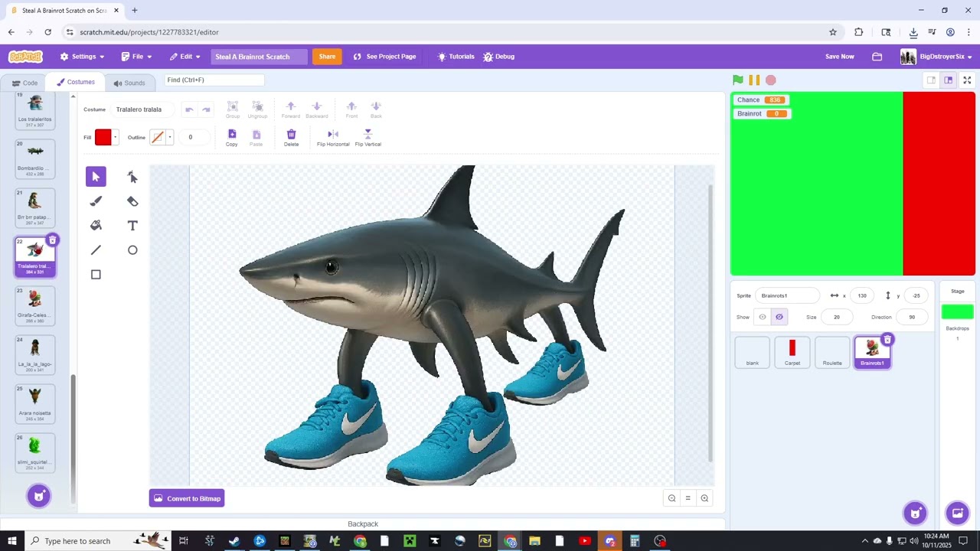Click the costume name field
This screenshot has width=980, height=551.
[142, 109]
